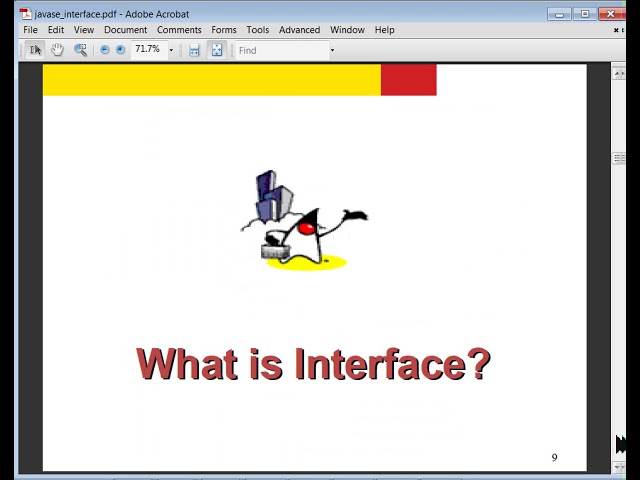Close the Adobe Acrobat window

coord(611,14)
